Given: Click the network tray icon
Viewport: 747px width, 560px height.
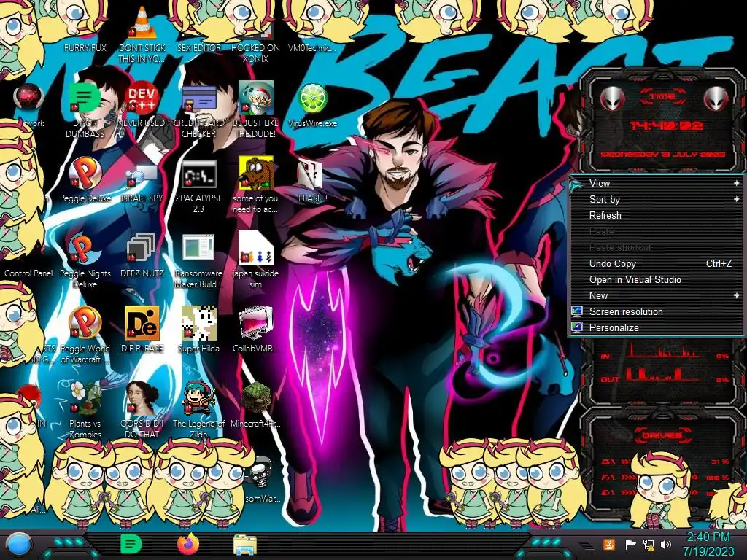Looking at the screenshot, I should 649,544.
